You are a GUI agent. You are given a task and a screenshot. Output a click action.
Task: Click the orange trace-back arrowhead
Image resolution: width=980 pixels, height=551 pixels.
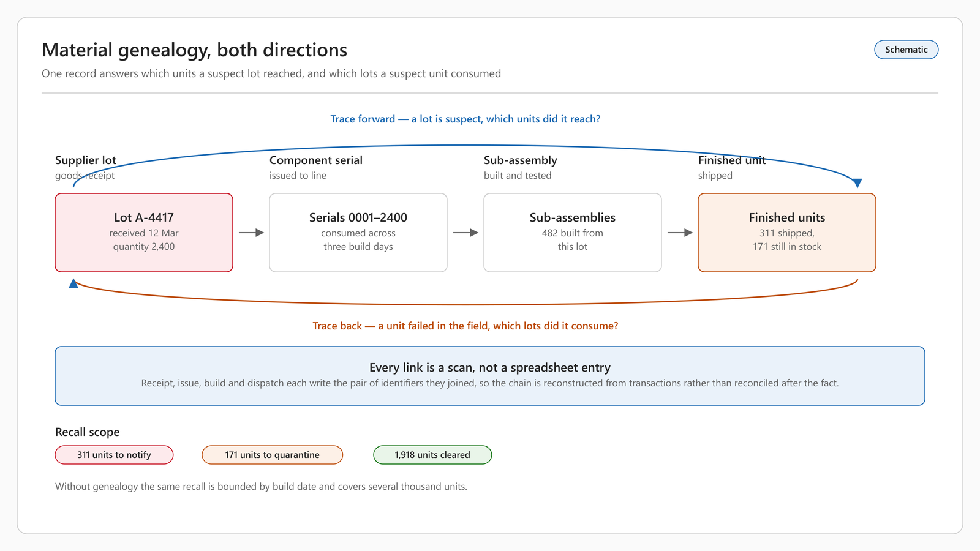pyautogui.click(x=73, y=283)
